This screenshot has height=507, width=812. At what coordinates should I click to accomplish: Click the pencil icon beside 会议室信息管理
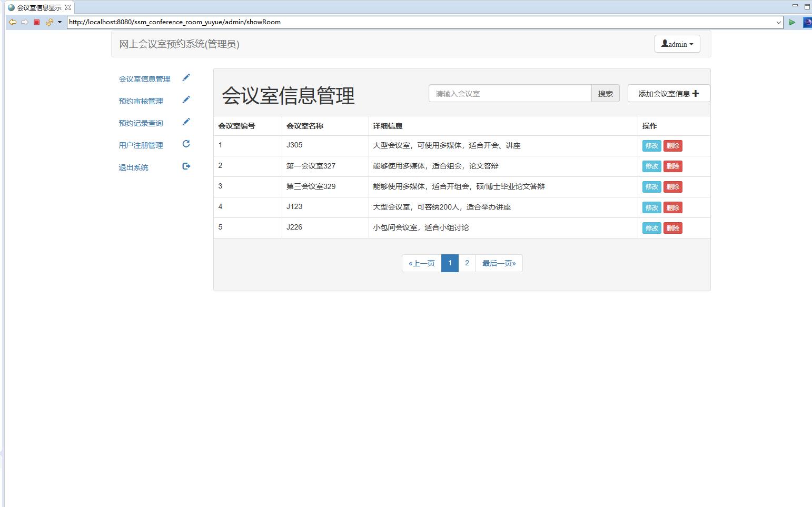coord(186,77)
